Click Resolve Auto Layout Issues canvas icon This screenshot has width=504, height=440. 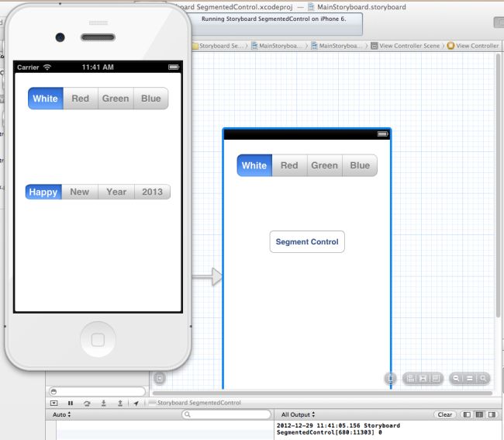pyautogui.click(x=436, y=378)
